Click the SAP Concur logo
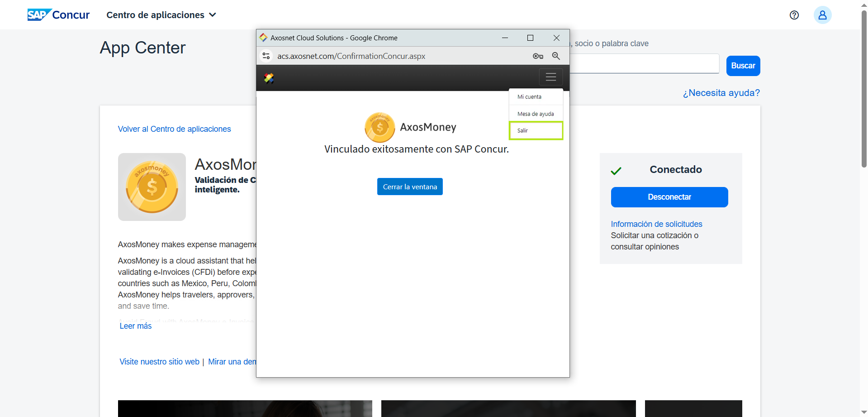The height and width of the screenshot is (417, 868). pyautogui.click(x=58, y=15)
